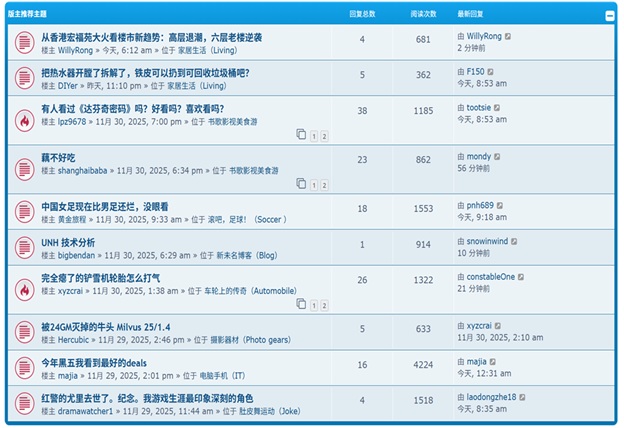The image size is (624, 428).
Task: Click pagination pages icon in 达芬奇密码 row
Action: click(x=301, y=135)
